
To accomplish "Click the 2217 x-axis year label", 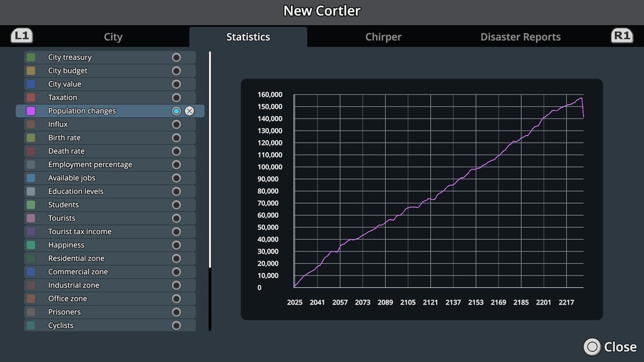I will click(x=566, y=302).
